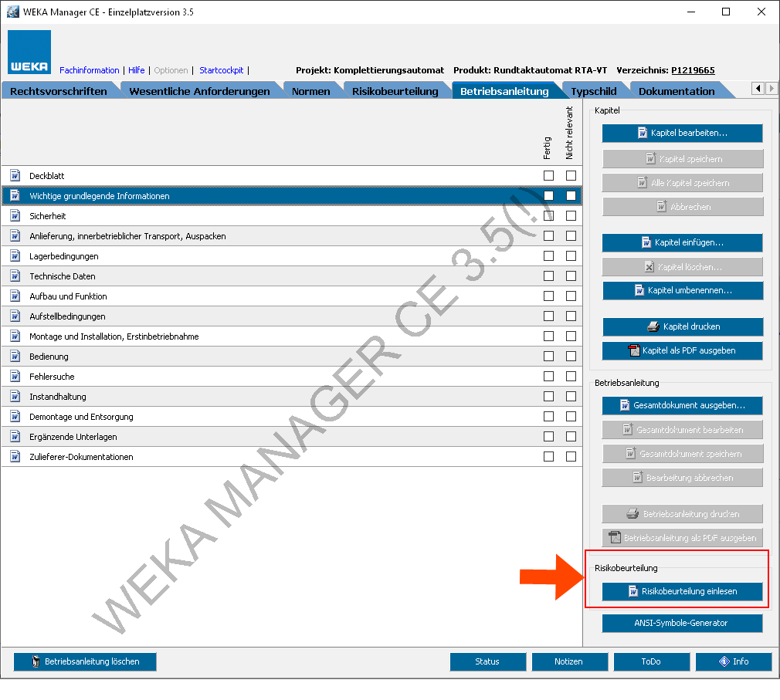
Task: Click the document icon beside Fehlersuche
Action: pyautogui.click(x=15, y=377)
